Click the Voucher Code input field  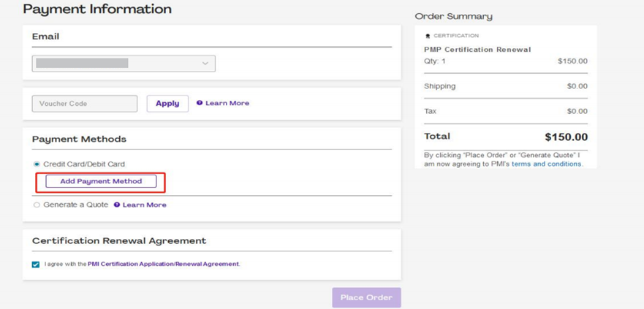pyautogui.click(x=84, y=104)
